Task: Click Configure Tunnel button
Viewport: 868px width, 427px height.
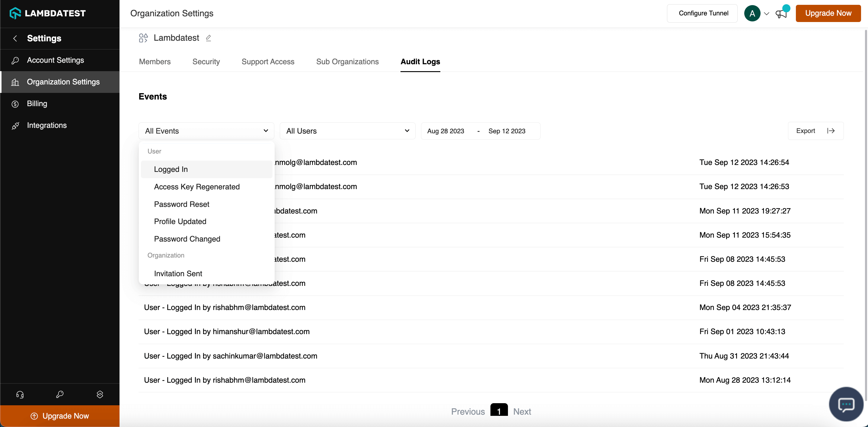Action: [x=703, y=14]
